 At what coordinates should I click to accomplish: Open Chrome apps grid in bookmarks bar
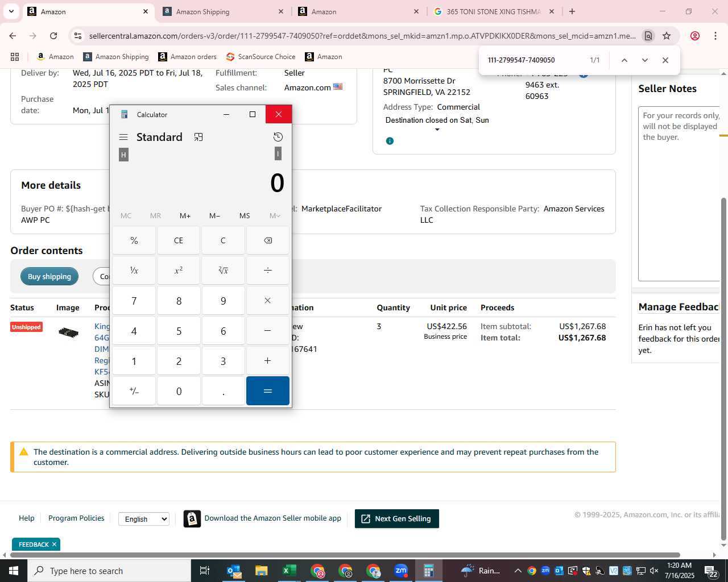15,57
